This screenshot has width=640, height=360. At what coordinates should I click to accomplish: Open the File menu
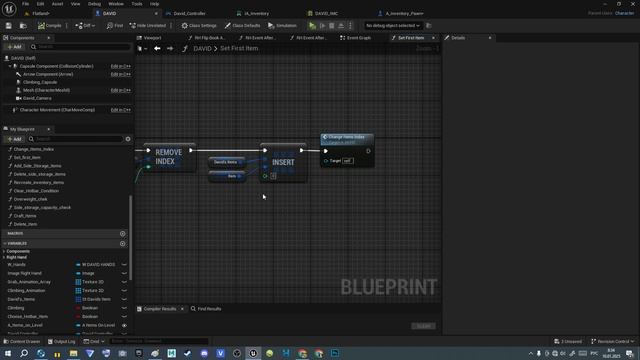pos(25,4)
